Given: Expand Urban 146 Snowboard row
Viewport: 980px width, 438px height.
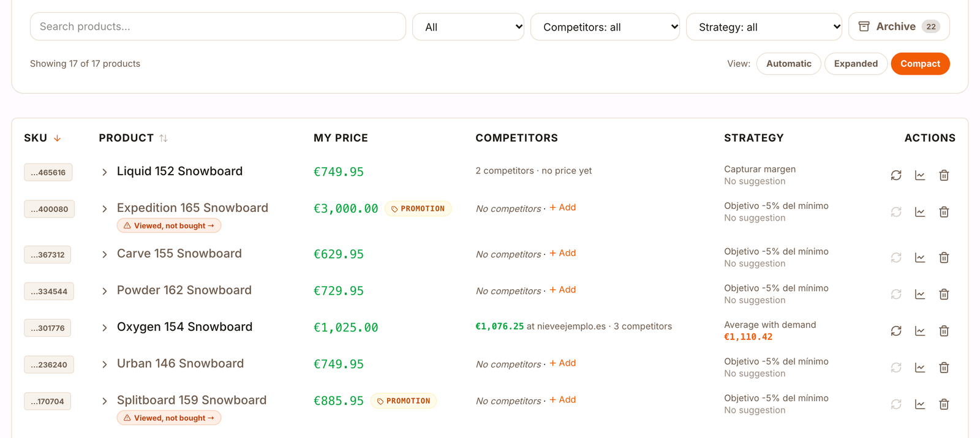Looking at the screenshot, I should (x=104, y=364).
